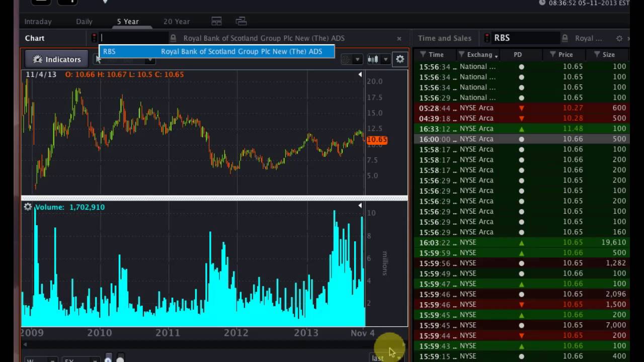
Task: Open the crosshair mode dropdown arrow
Action: click(x=357, y=59)
